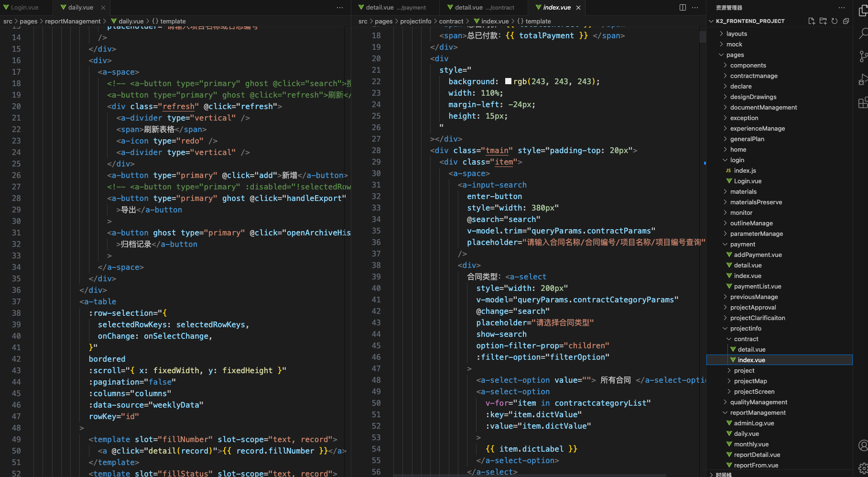Click the Vue icon beside adminLog.vue
The width and height of the screenshot is (868, 477).
(729, 423)
